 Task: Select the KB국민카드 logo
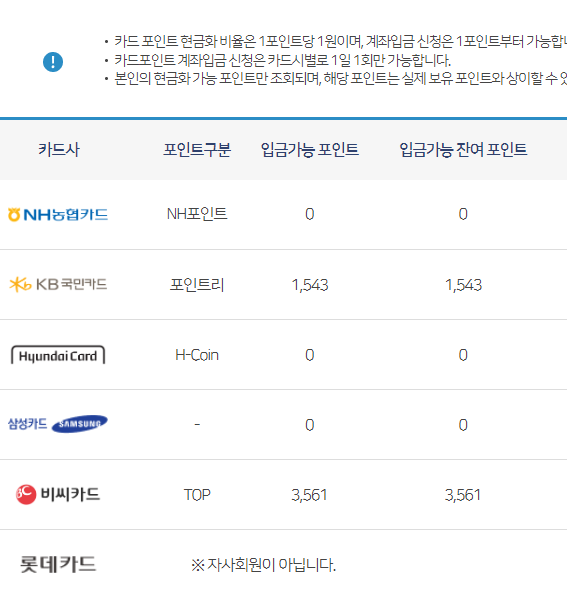tap(58, 284)
